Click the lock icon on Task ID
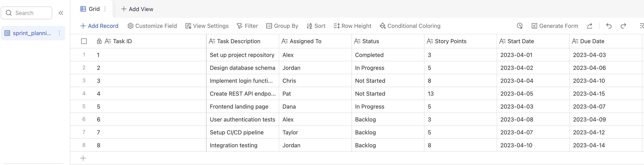The image size is (644, 165). click(x=99, y=41)
